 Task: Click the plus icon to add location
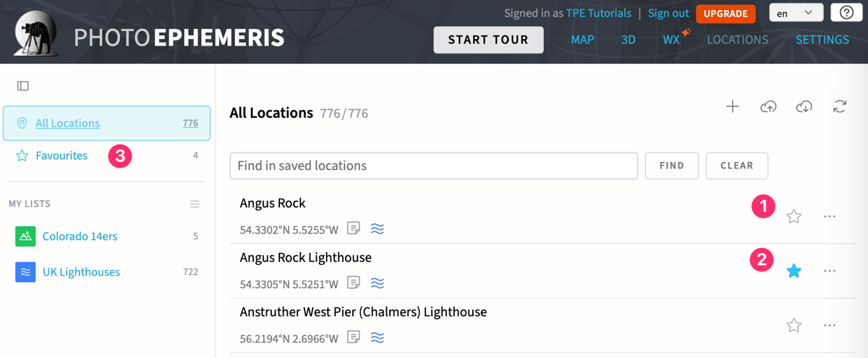[x=733, y=107]
